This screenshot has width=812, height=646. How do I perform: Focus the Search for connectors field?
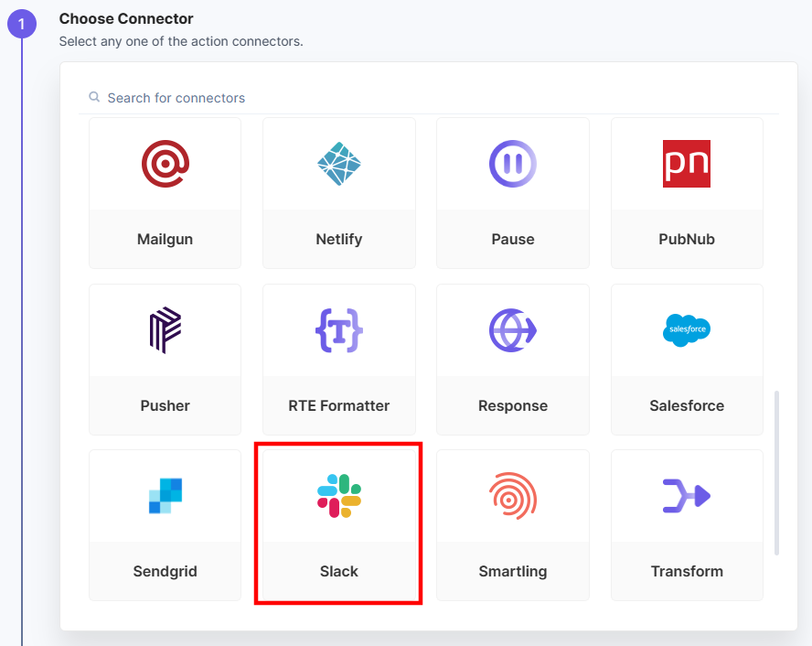(x=429, y=97)
